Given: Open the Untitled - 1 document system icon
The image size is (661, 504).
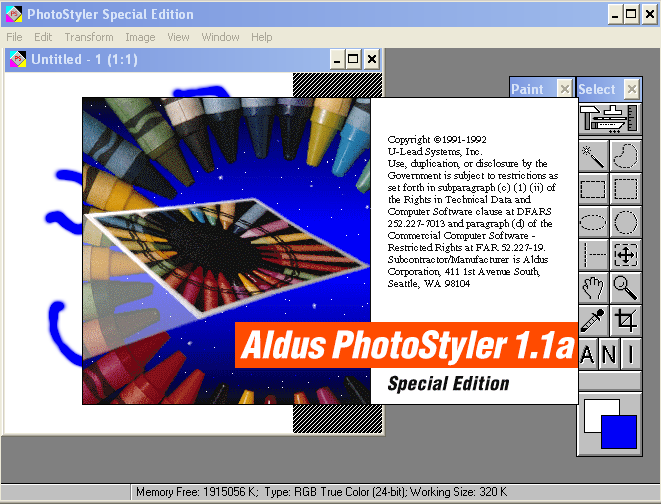Looking at the screenshot, I should (18, 59).
